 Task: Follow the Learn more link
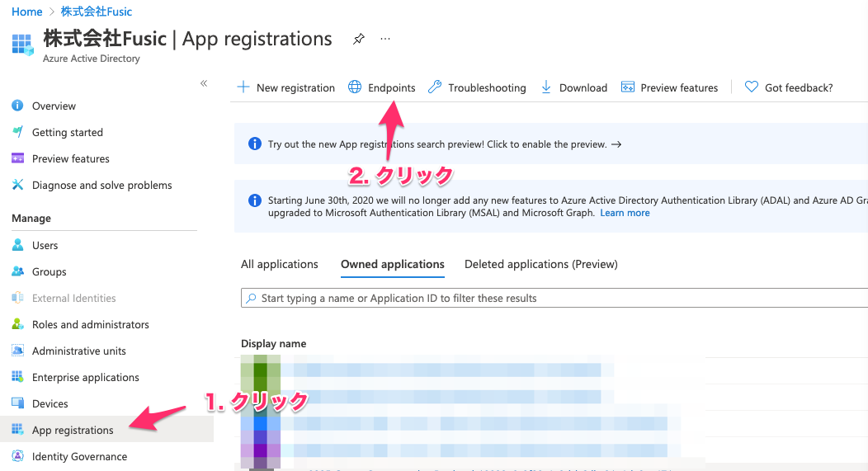(625, 213)
